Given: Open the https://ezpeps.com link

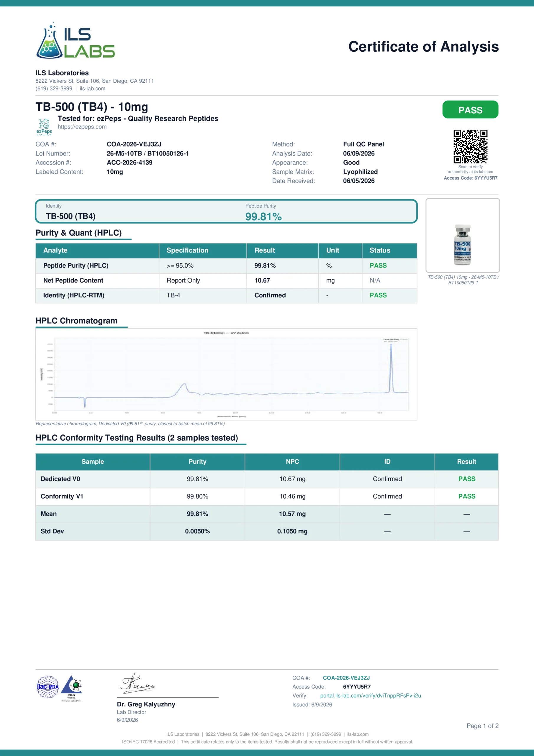Looking at the screenshot, I should 82,127.
